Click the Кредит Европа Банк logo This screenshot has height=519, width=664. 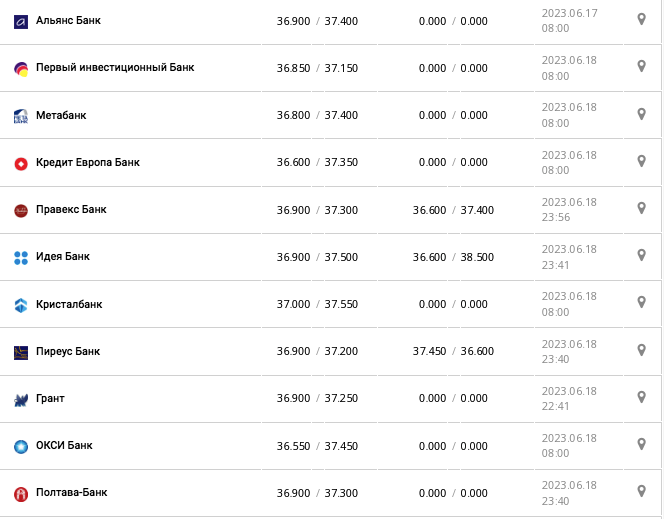coord(21,163)
